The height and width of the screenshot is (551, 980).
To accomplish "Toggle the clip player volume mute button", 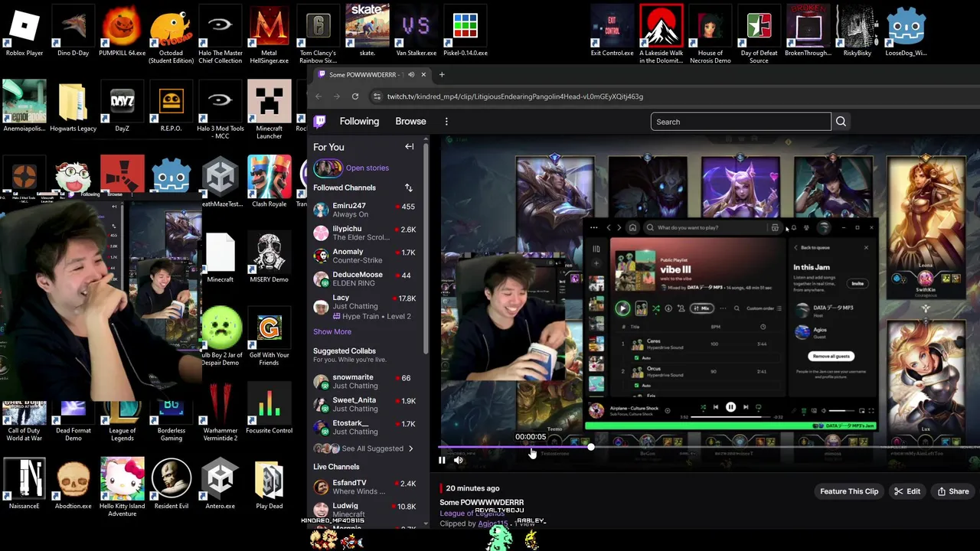I will 458,460.
